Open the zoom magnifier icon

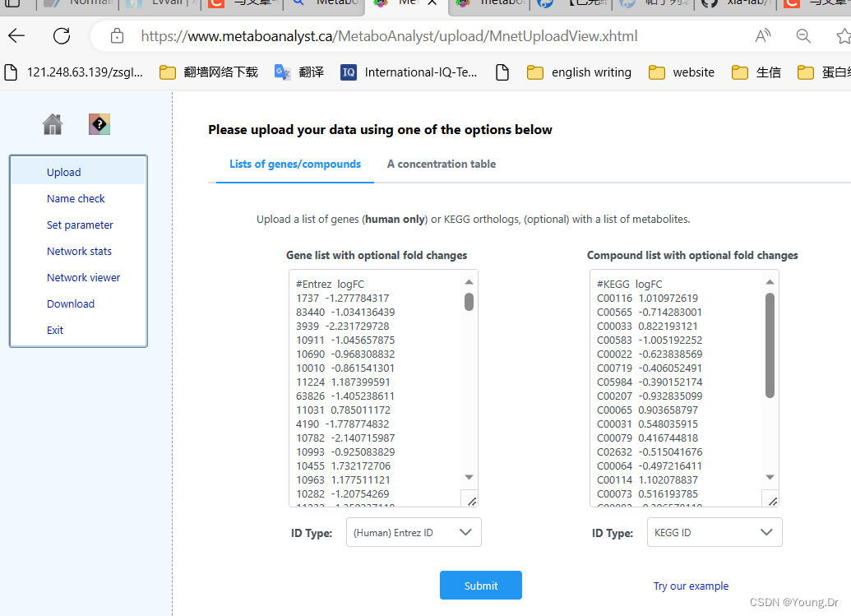[x=802, y=35]
